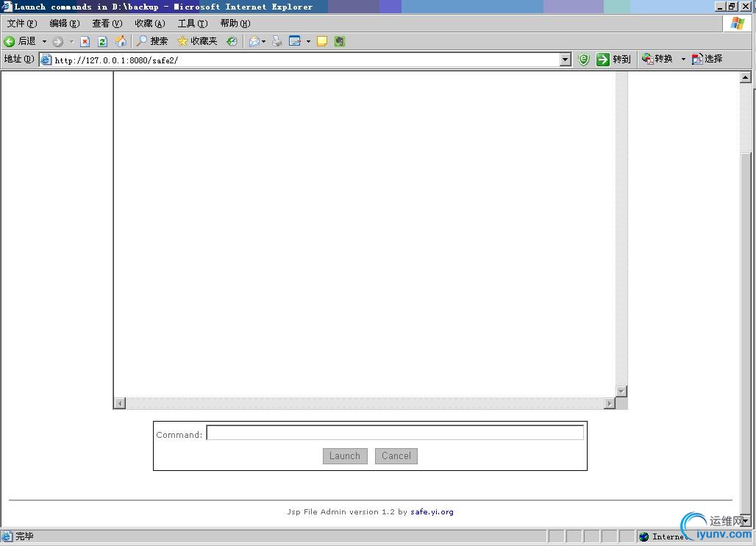Click the output area's scroll-left arrow
This screenshot has height=546, width=756.
coord(120,403)
